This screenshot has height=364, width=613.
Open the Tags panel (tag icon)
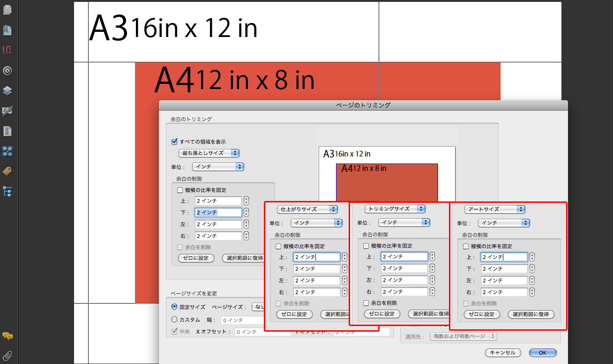tap(7, 171)
